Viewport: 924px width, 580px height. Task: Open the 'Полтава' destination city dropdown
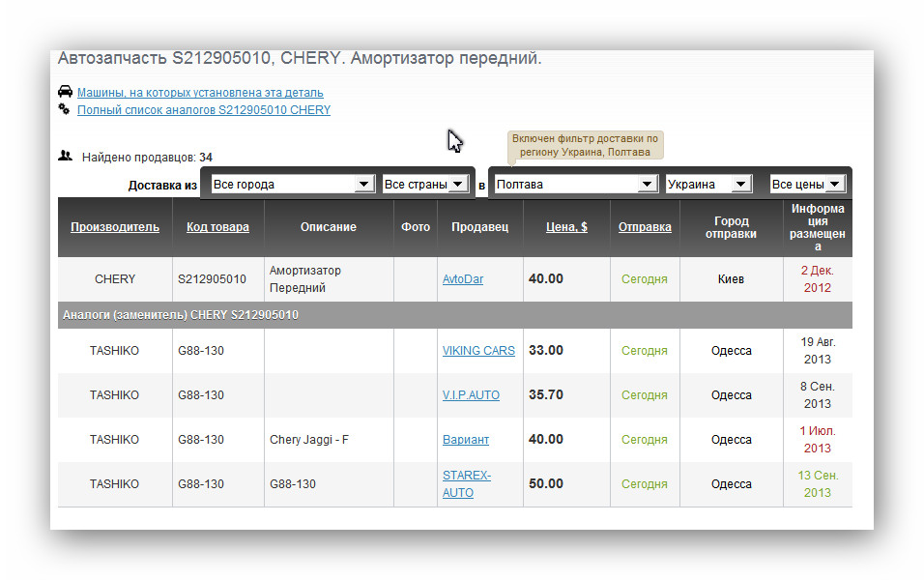(x=576, y=185)
